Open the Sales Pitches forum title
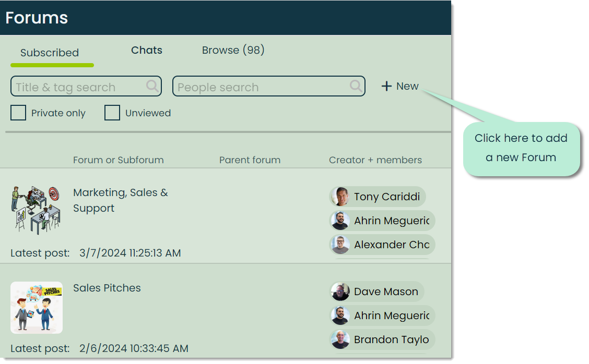Screen dimensions: 589x364 click(107, 288)
